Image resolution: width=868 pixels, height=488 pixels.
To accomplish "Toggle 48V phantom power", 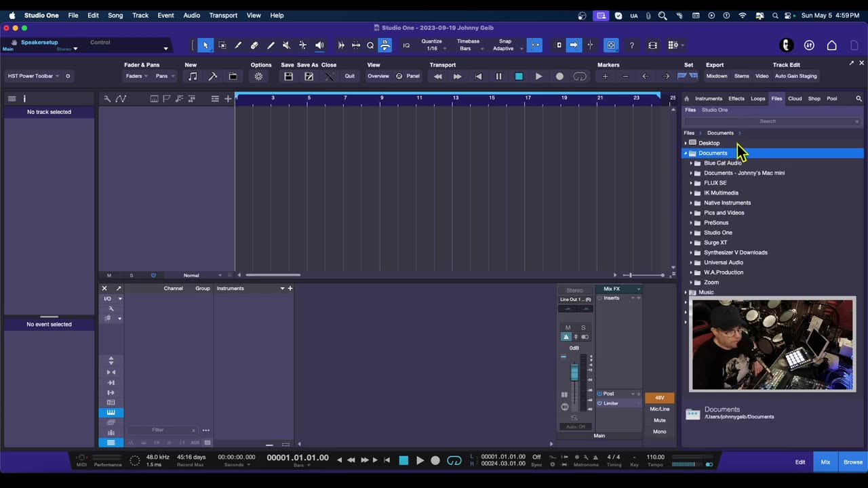I will pyautogui.click(x=659, y=398).
